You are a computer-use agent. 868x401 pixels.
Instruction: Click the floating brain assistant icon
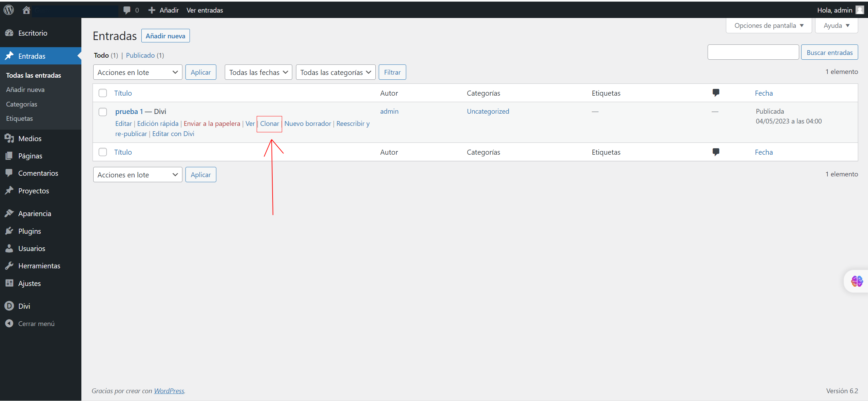[x=857, y=281]
